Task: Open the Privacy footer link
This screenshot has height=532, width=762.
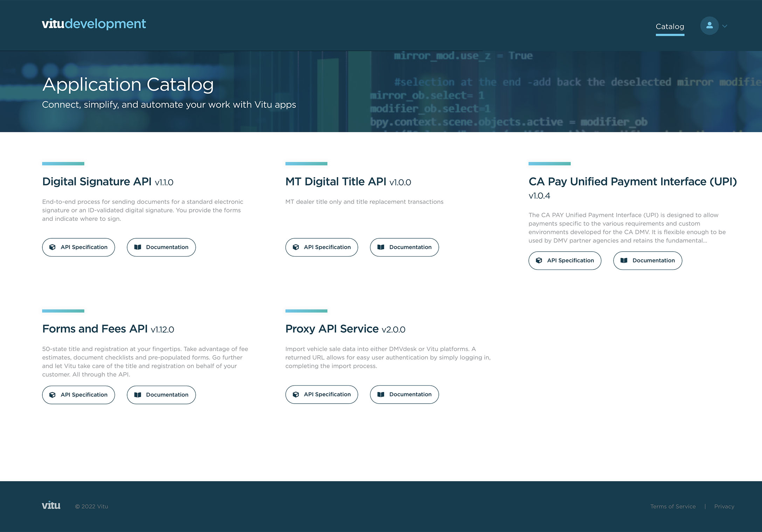Action: tap(724, 506)
